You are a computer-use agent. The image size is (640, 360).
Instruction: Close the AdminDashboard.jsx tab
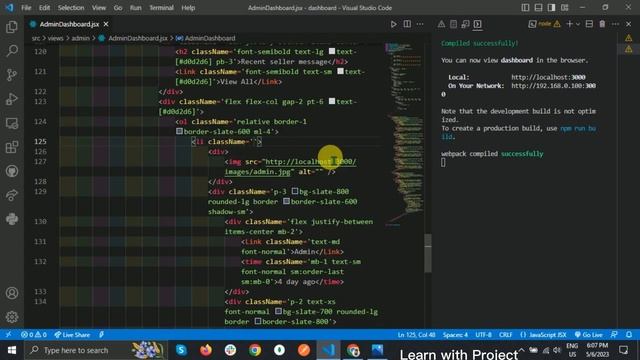(106, 24)
